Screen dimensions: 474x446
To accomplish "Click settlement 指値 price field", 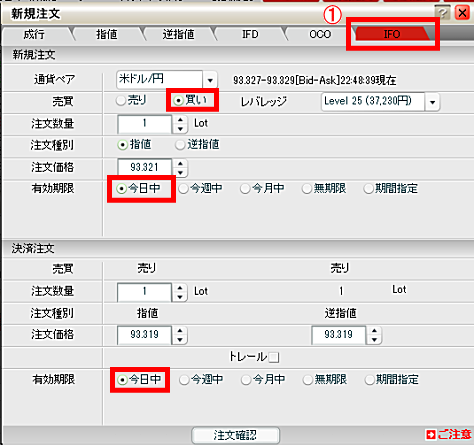I will 144,335.
